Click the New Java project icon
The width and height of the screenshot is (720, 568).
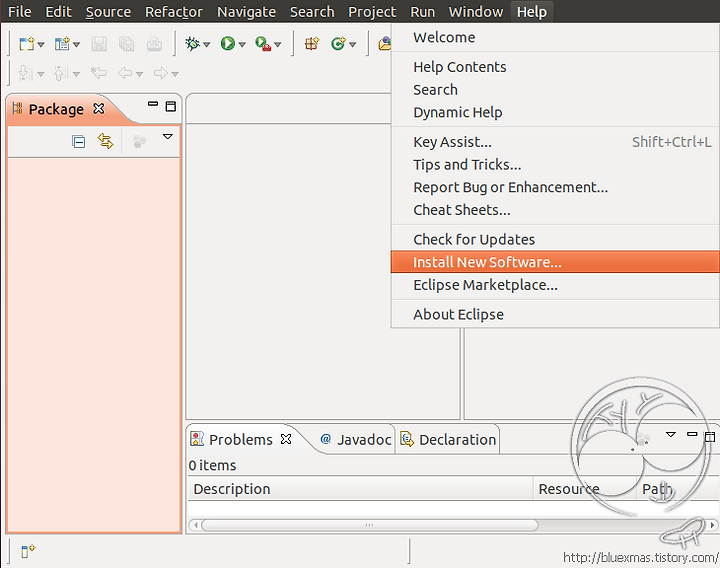coord(62,44)
